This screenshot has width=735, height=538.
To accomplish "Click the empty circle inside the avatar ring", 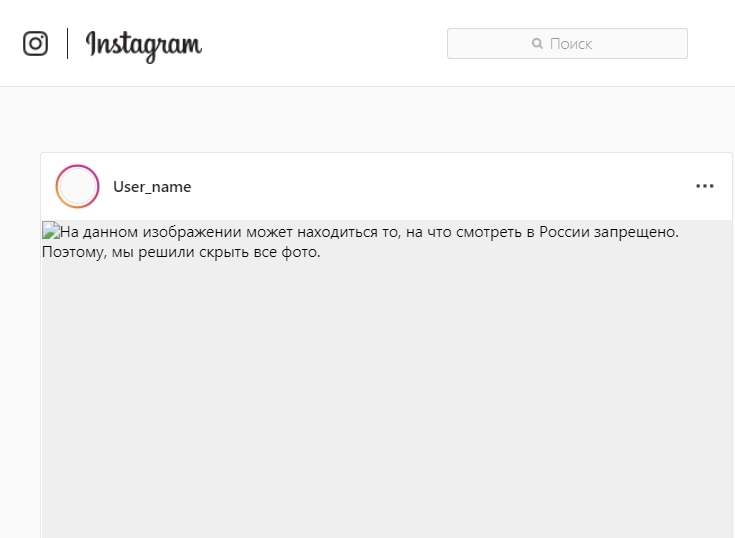I will point(77,187).
